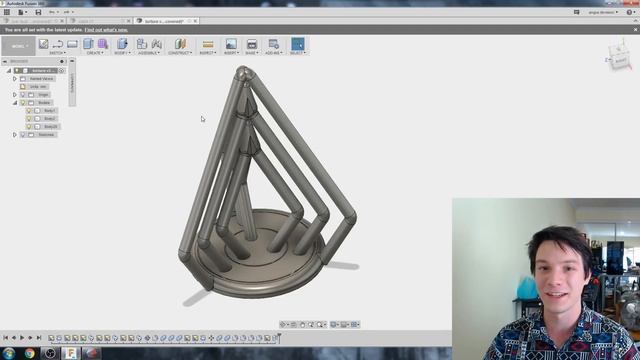640x360 pixels.
Task: Open the INSPECT menu
Action: (x=208, y=53)
